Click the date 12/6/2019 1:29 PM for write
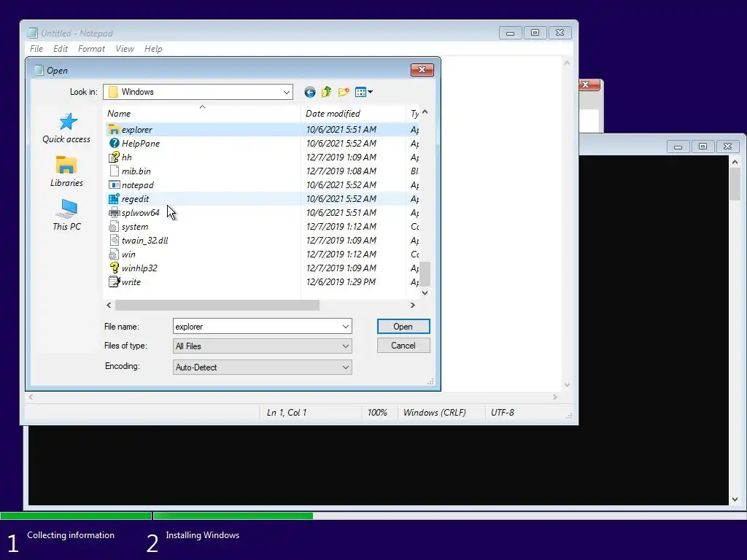747x560 pixels. [x=341, y=282]
